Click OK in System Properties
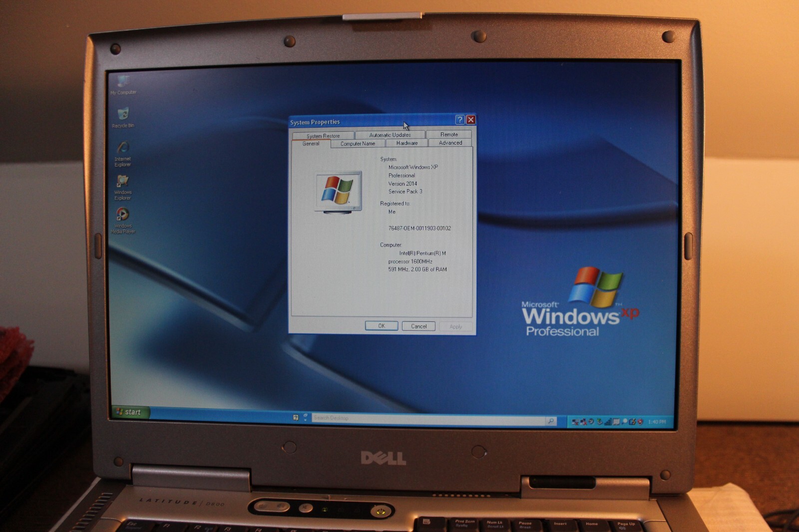Screen dimensions: 799x532 coord(382,326)
